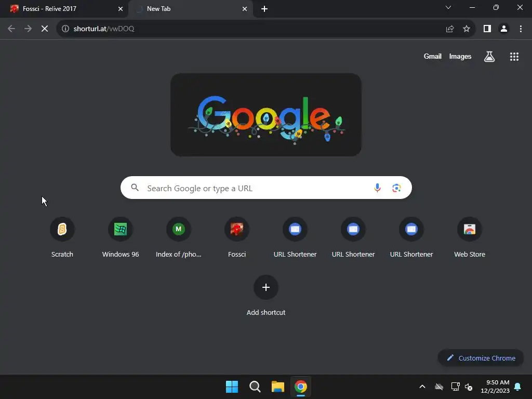532x399 pixels.
Task: Click the Chrome taskbar icon
Action: pyautogui.click(x=301, y=387)
